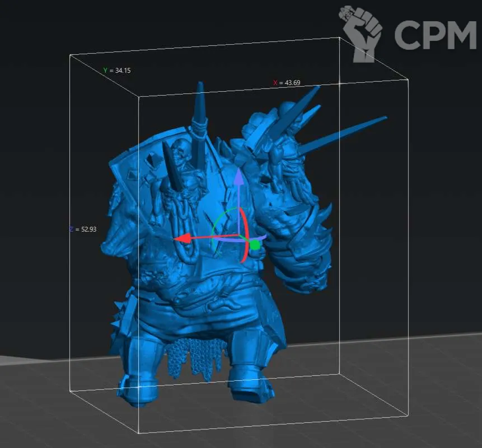
Task: Click the Y = 34.15 dimension label
Action: [117, 70]
